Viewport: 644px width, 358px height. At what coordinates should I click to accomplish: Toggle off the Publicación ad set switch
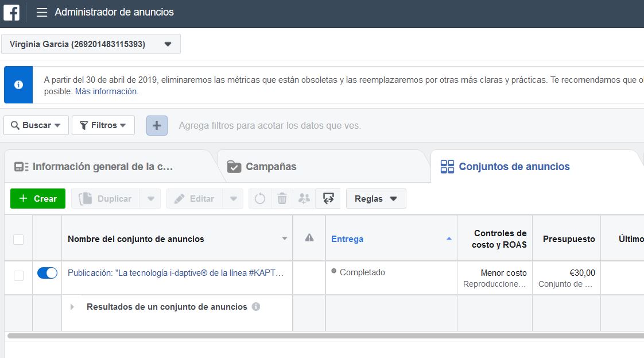[47, 273]
